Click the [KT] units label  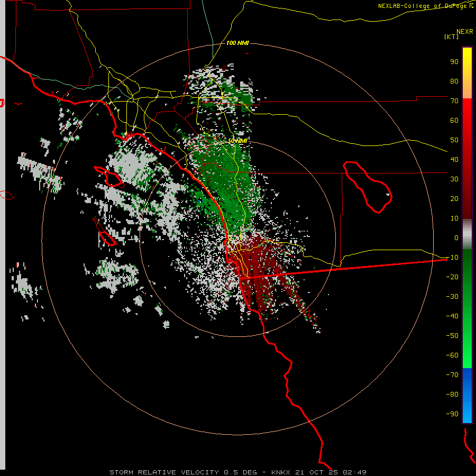pyautogui.click(x=452, y=36)
